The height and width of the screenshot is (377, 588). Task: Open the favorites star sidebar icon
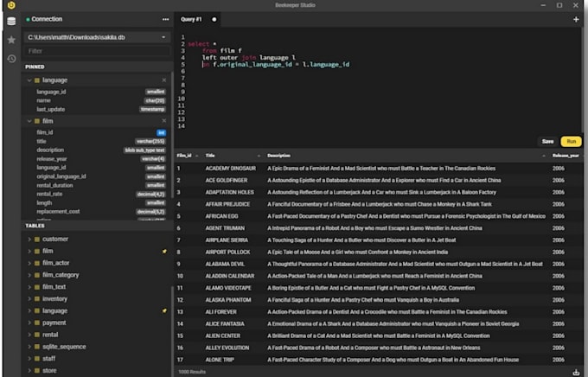[11, 40]
